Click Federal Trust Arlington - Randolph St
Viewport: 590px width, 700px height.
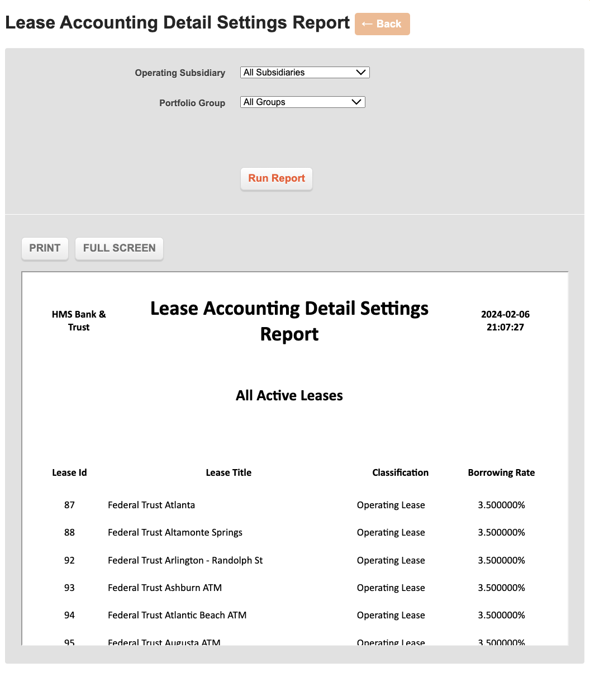(185, 560)
